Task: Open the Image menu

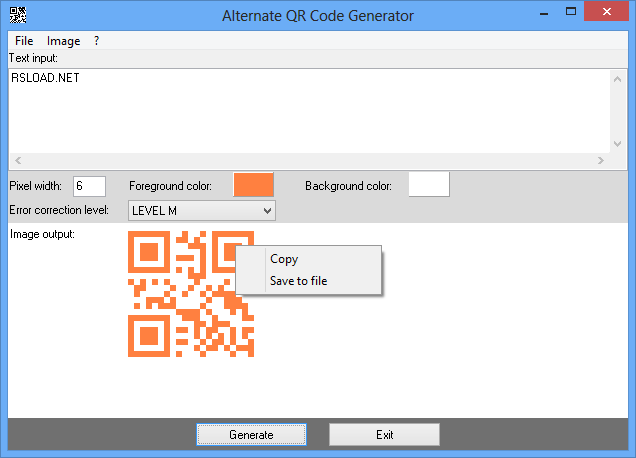Action: coord(63,41)
